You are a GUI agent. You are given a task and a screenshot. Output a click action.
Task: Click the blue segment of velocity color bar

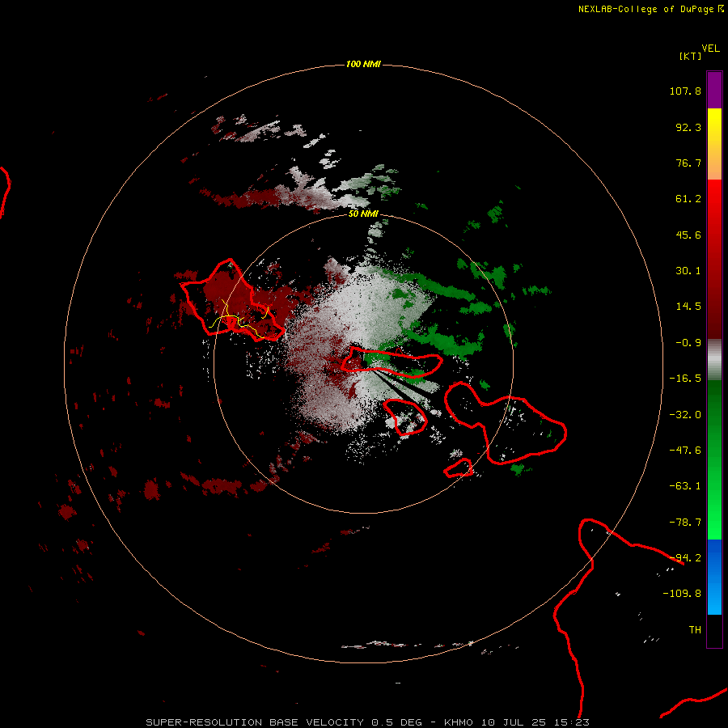[x=714, y=577]
